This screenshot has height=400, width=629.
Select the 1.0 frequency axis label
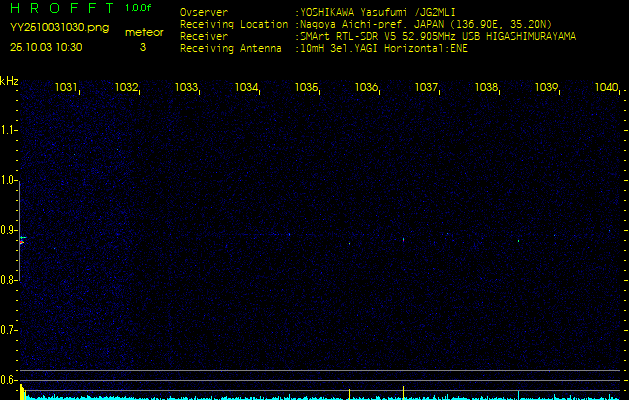[x=8, y=180]
